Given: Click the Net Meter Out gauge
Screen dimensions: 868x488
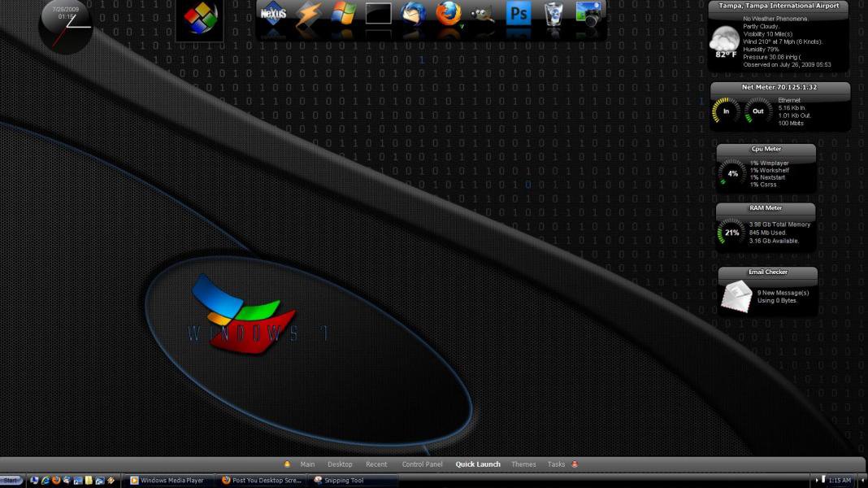Looking at the screenshot, I should coord(757,111).
